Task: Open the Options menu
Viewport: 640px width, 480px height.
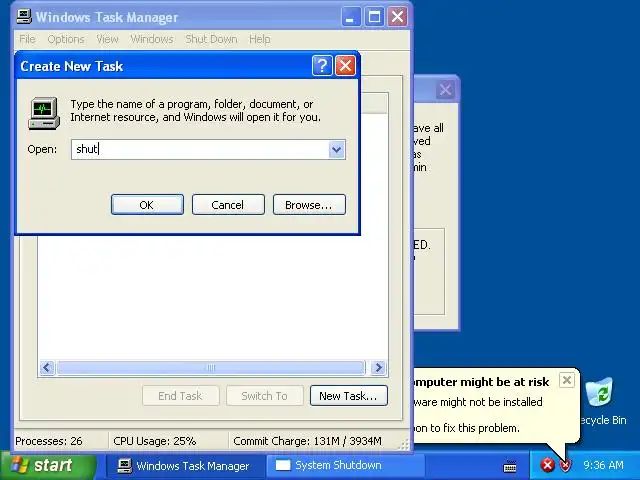Action: coord(66,39)
